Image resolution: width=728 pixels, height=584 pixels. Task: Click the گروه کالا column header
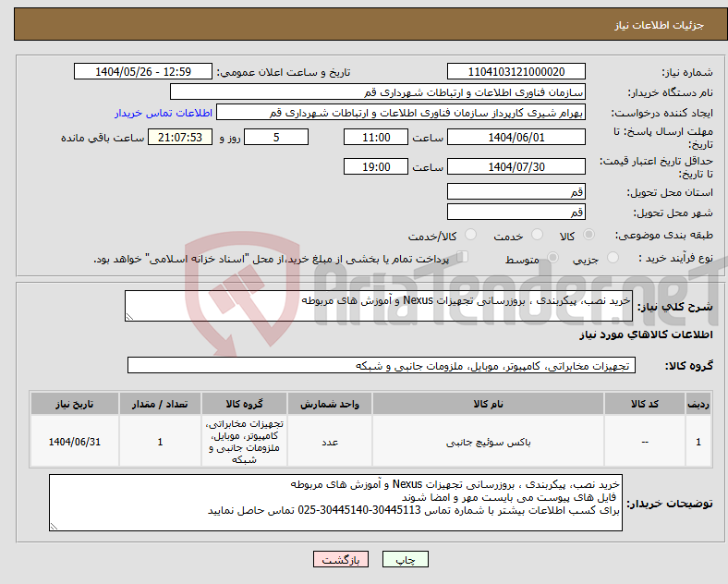244,404
